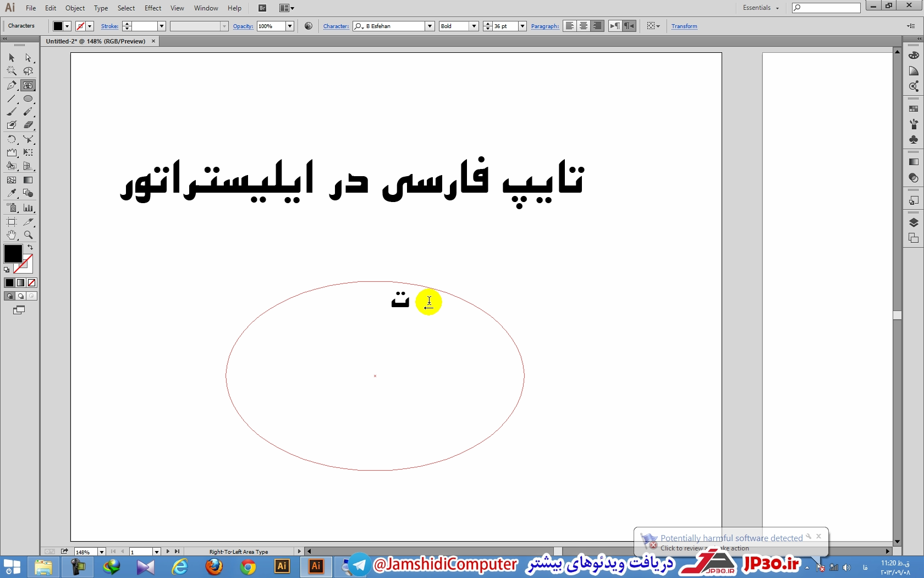This screenshot has width=924, height=578.
Task: Select the Symbol Sprayer tool
Action: pos(12,208)
